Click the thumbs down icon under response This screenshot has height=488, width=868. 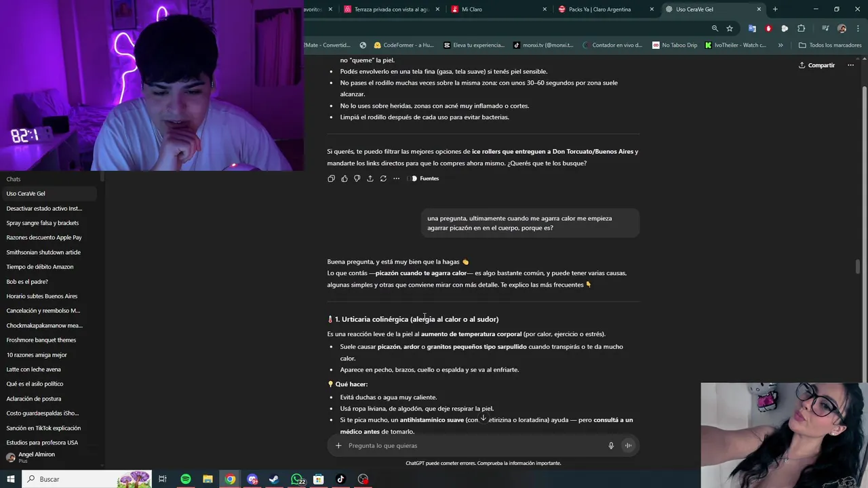(x=357, y=178)
